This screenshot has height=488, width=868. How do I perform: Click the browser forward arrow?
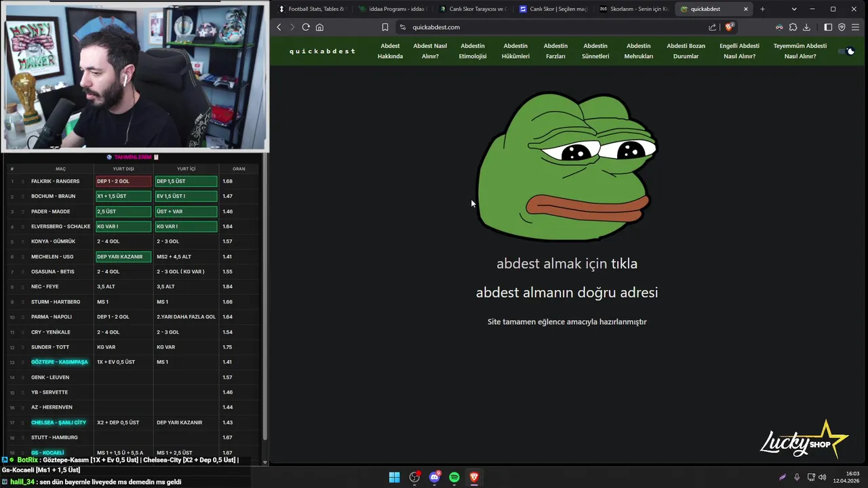pos(292,27)
